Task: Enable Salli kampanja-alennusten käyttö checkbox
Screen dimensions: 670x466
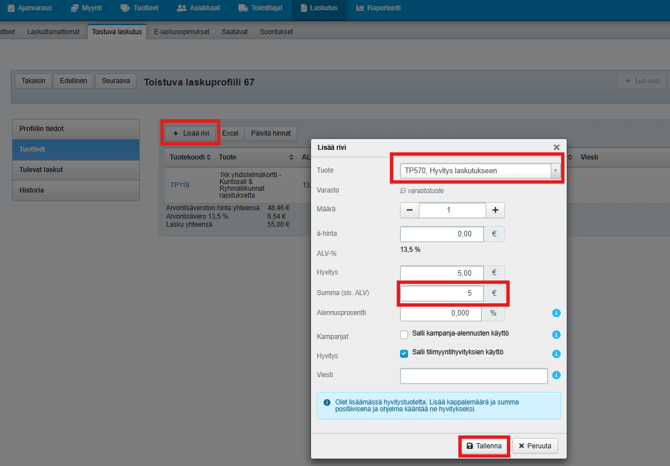Action: coord(404,334)
